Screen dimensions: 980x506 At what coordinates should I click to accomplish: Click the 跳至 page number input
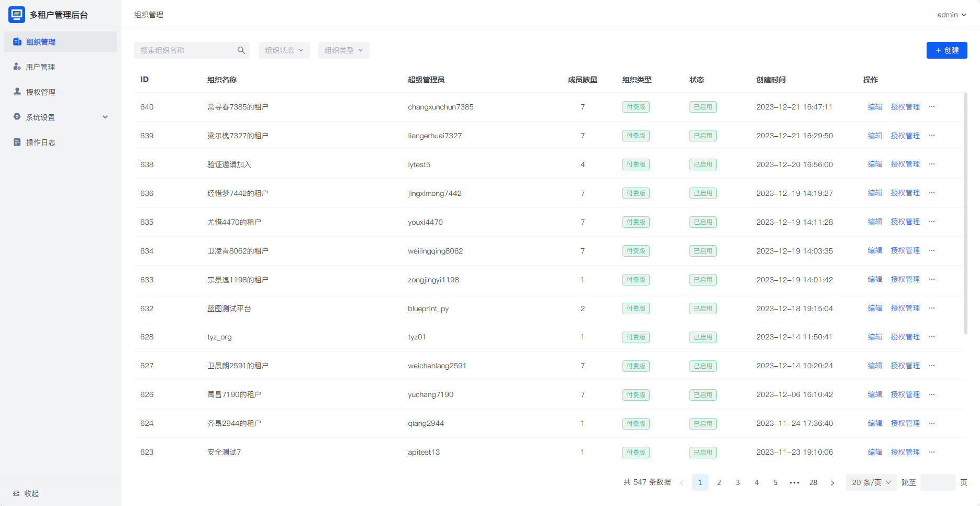tap(938, 483)
